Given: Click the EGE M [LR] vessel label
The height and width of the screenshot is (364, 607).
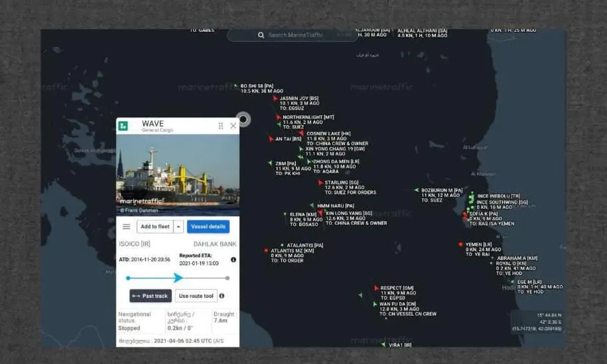Looking at the screenshot, I should pos(529,282).
